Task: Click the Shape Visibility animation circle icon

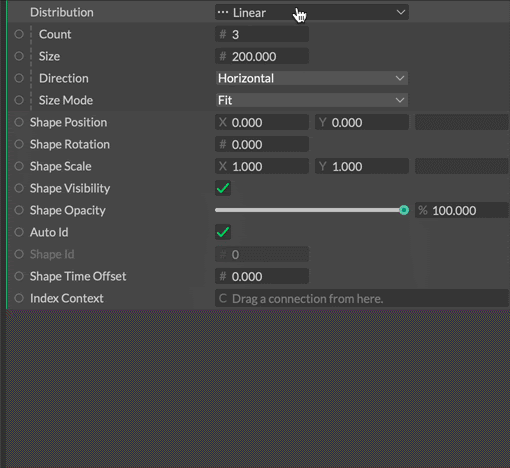Action: [19, 188]
